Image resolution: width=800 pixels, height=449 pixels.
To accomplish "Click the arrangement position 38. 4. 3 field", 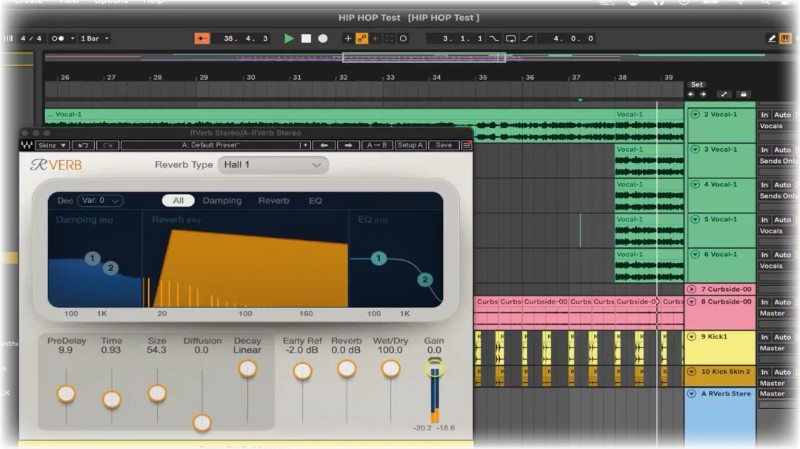I will coord(245,38).
